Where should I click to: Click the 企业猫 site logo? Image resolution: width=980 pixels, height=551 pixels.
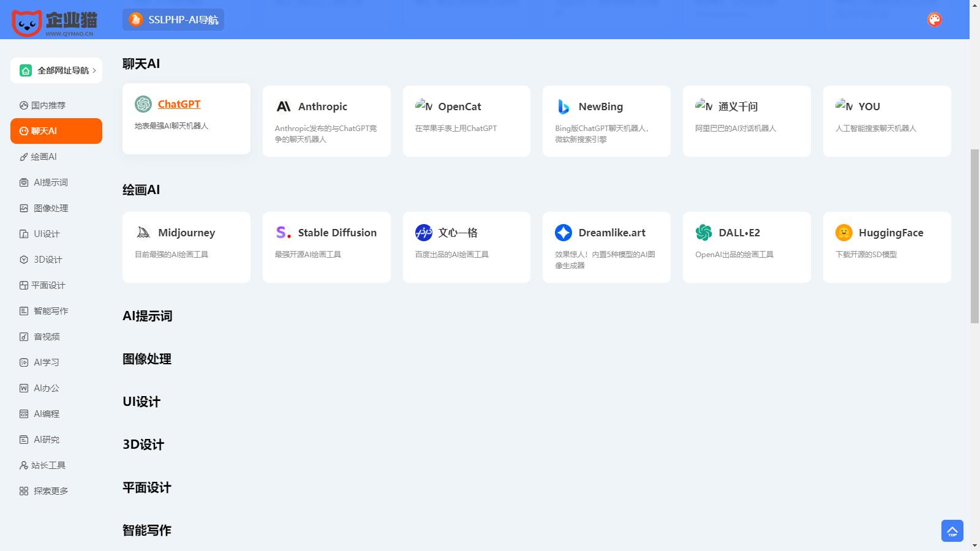[55, 21]
